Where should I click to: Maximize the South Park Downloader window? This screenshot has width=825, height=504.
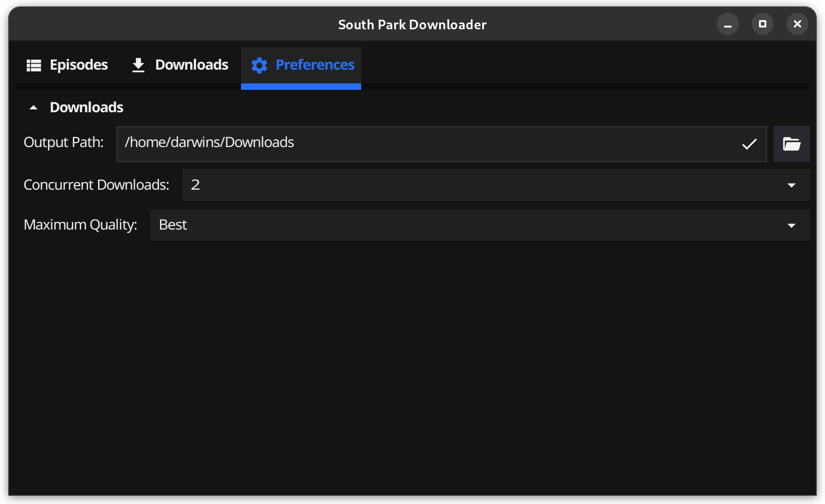[x=763, y=24]
